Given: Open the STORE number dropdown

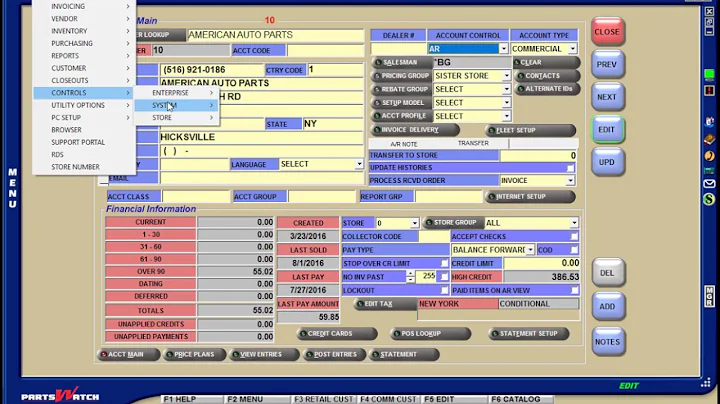Looking at the screenshot, I should point(414,223).
